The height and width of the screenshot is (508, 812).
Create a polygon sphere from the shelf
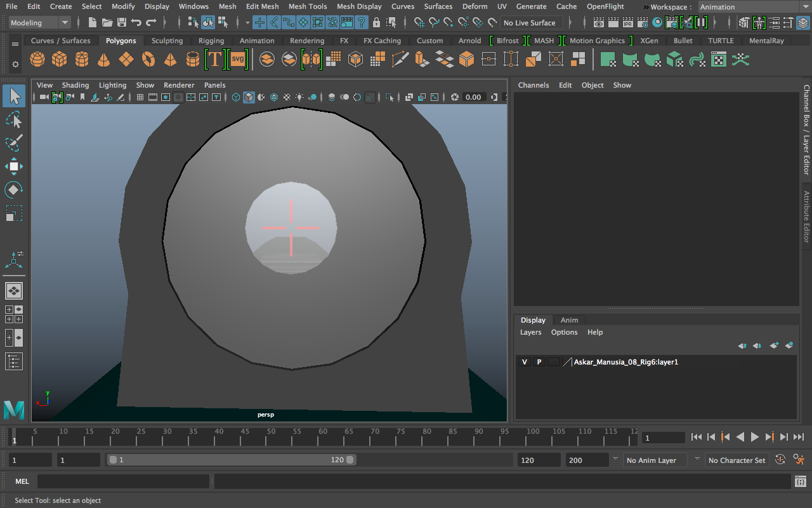coord(37,60)
